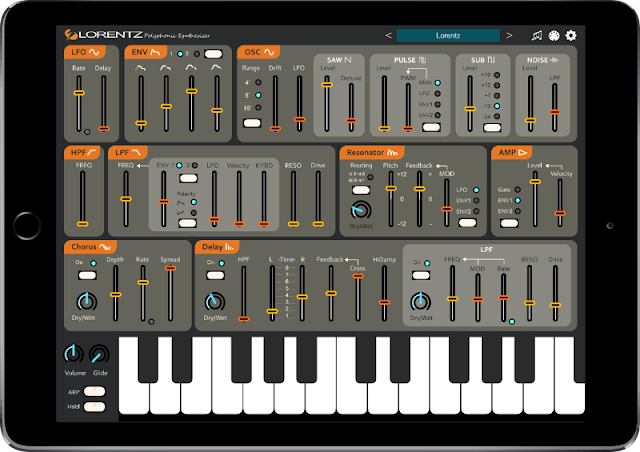Screen dimensions: 640x452
Task: Play the first white key on keyboard
Action: click(133, 398)
